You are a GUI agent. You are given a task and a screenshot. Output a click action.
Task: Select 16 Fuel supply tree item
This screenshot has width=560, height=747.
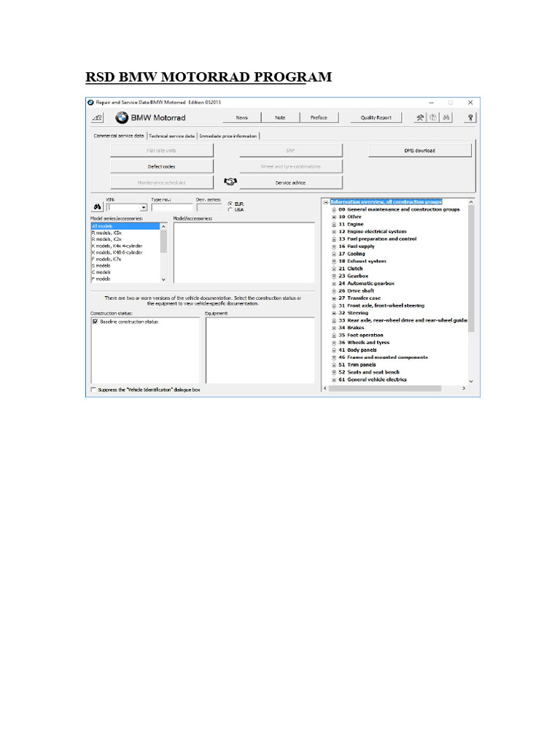point(357,247)
